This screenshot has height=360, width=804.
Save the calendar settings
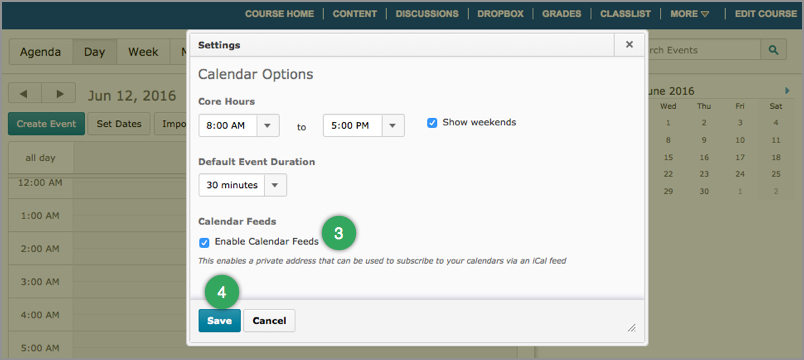pos(219,321)
